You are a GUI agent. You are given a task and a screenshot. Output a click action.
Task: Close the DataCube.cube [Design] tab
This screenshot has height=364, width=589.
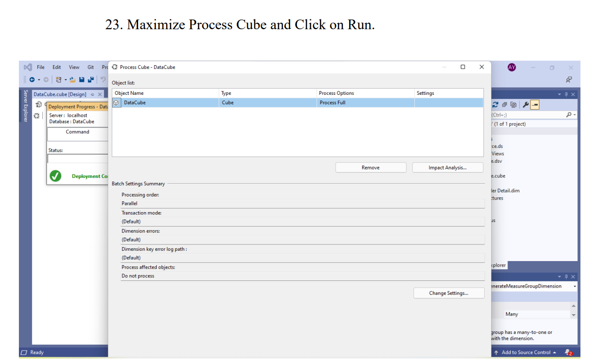tap(100, 94)
